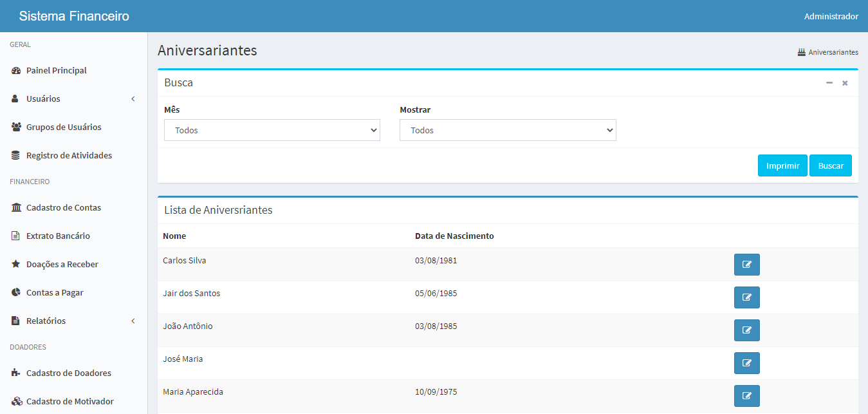Edit the João Antônio record
This screenshot has width=868, height=414.
(746, 330)
